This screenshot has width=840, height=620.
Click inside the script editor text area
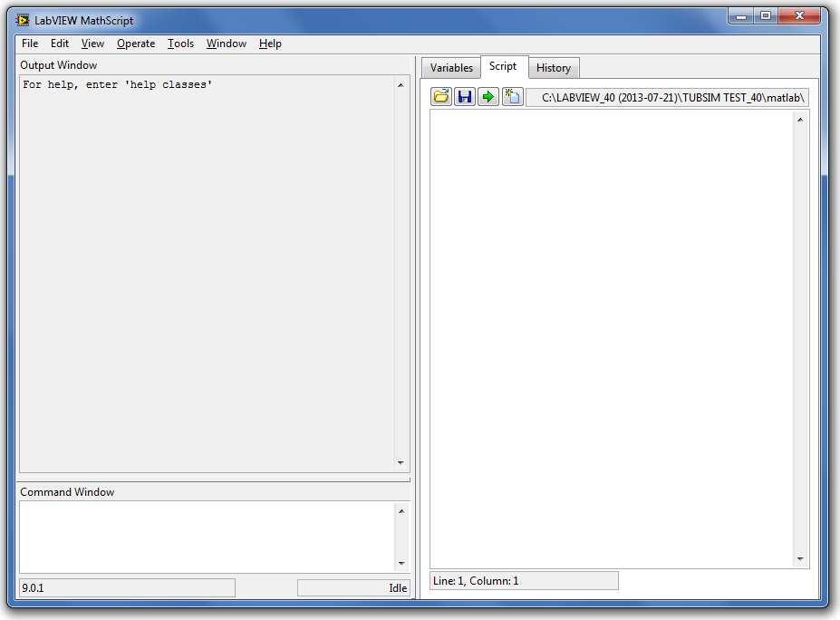click(x=612, y=339)
